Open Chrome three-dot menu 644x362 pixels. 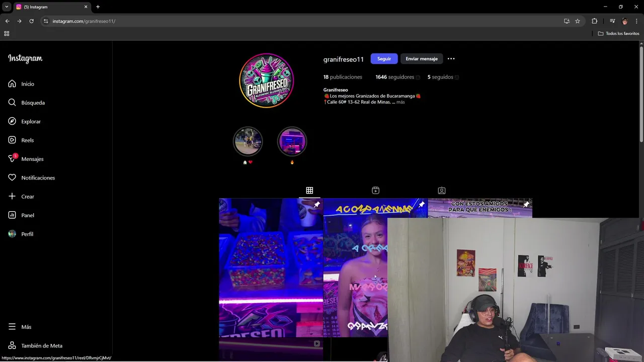(x=637, y=21)
